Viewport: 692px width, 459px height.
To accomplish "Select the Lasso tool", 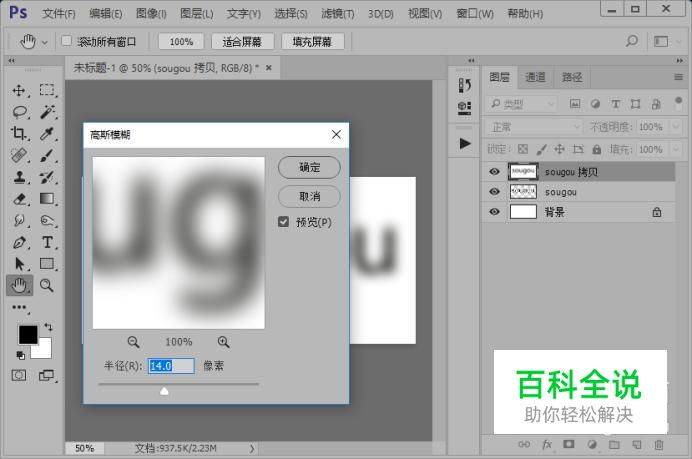I will point(19,112).
